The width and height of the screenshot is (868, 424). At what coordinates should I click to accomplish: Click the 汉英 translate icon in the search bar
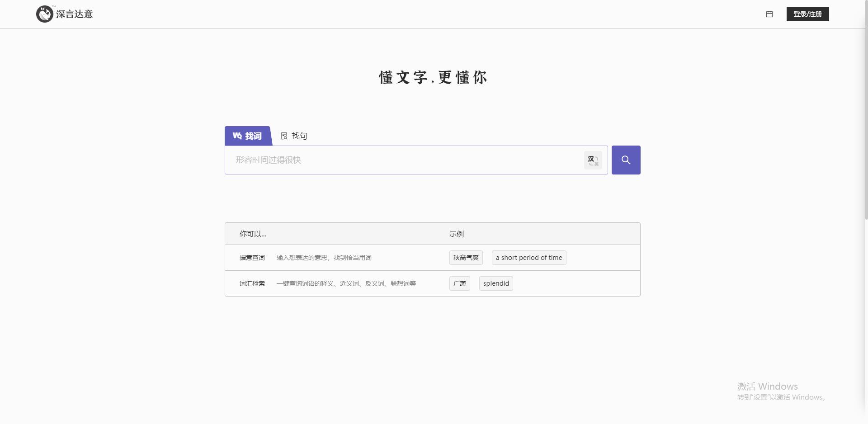(x=593, y=160)
